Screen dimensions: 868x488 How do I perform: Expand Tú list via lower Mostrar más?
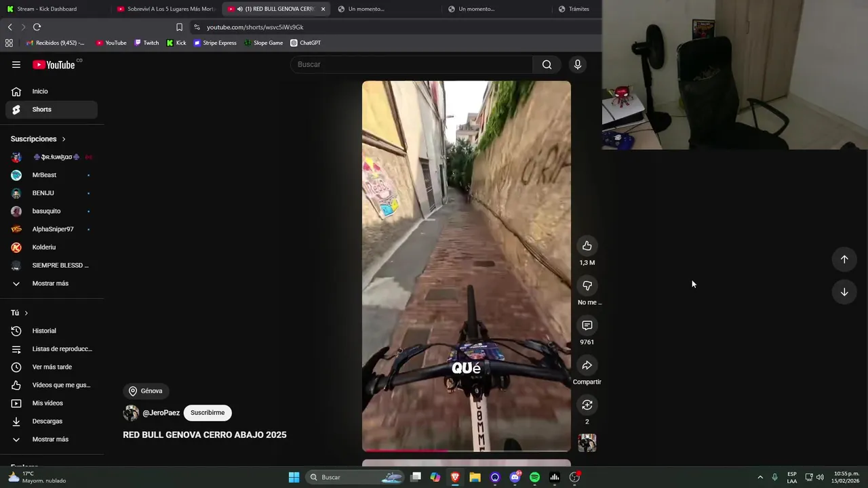pos(51,439)
